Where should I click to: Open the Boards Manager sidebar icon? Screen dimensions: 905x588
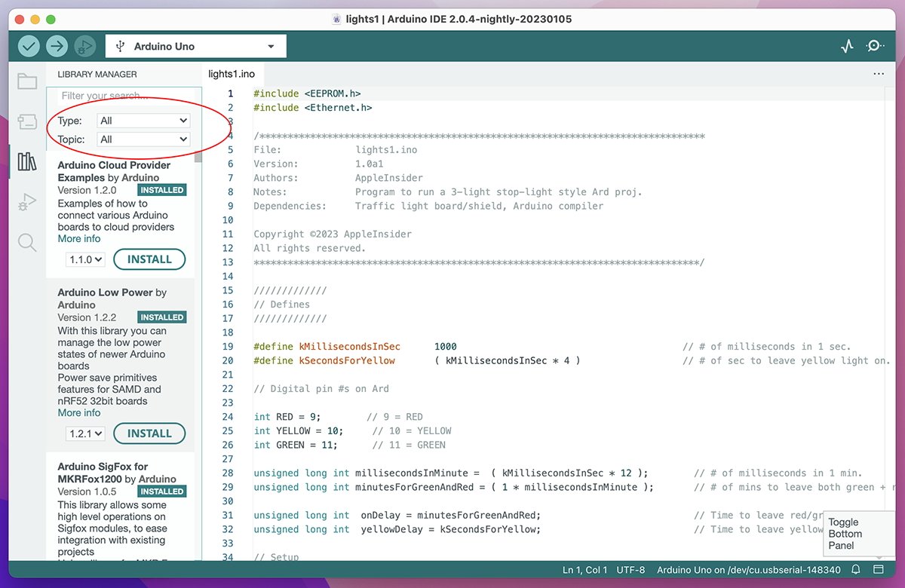[27, 121]
